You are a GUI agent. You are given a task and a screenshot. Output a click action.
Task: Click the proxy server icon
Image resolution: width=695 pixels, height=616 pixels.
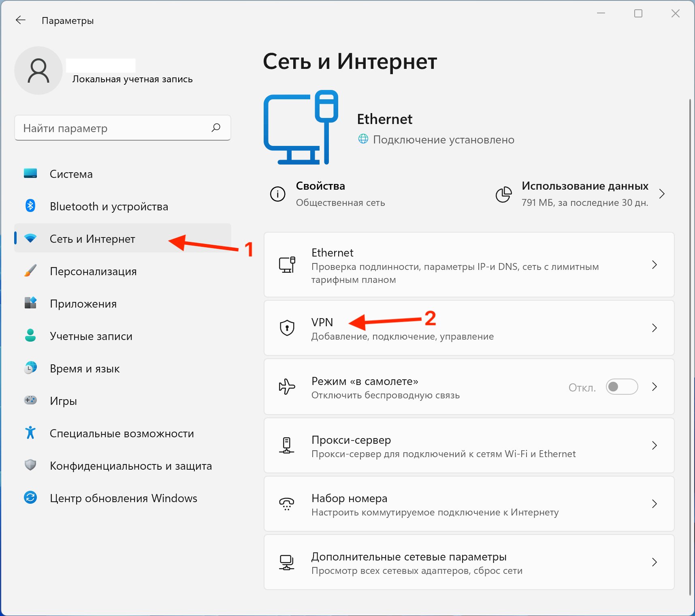(287, 445)
